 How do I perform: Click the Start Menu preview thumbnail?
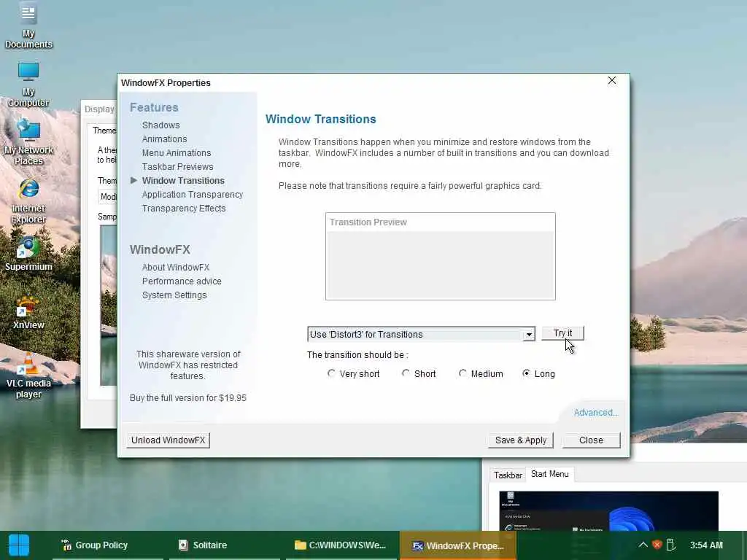pos(608,511)
